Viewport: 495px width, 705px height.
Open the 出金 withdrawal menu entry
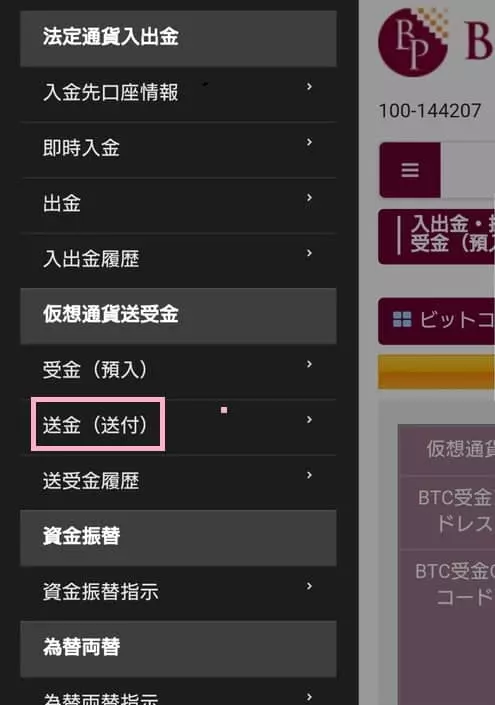(178, 205)
